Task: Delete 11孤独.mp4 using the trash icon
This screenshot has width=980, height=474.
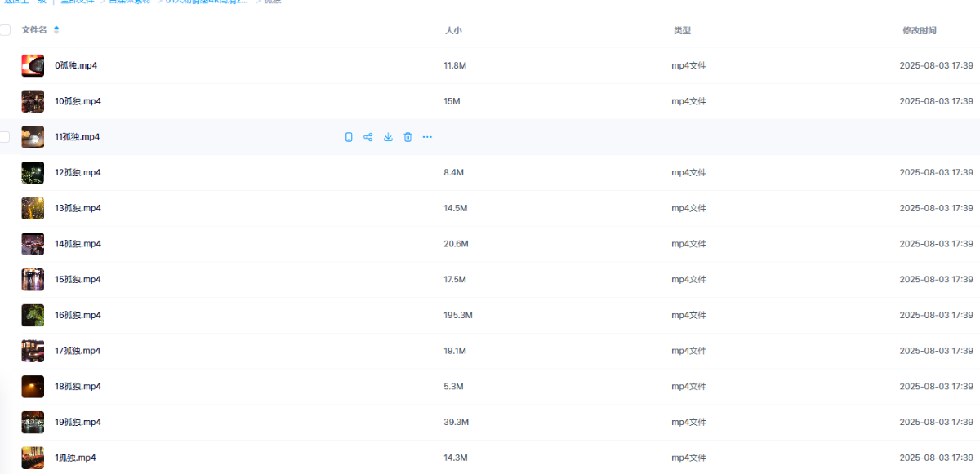Action: [408, 137]
